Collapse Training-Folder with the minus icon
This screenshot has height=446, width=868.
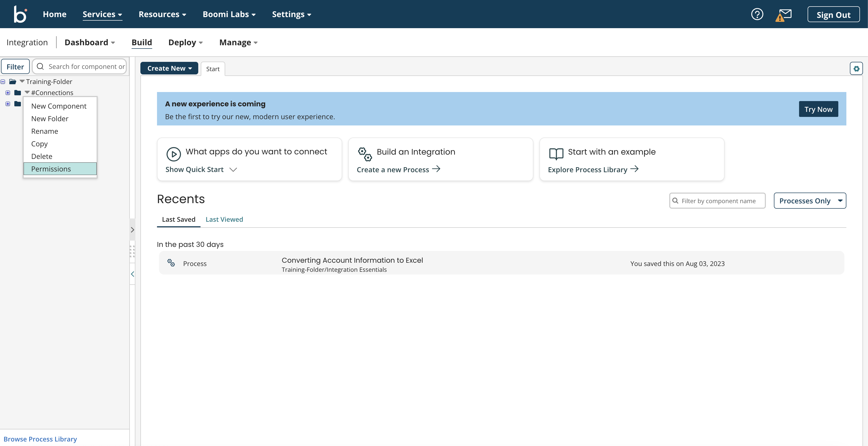pyautogui.click(x=3, y=81)
